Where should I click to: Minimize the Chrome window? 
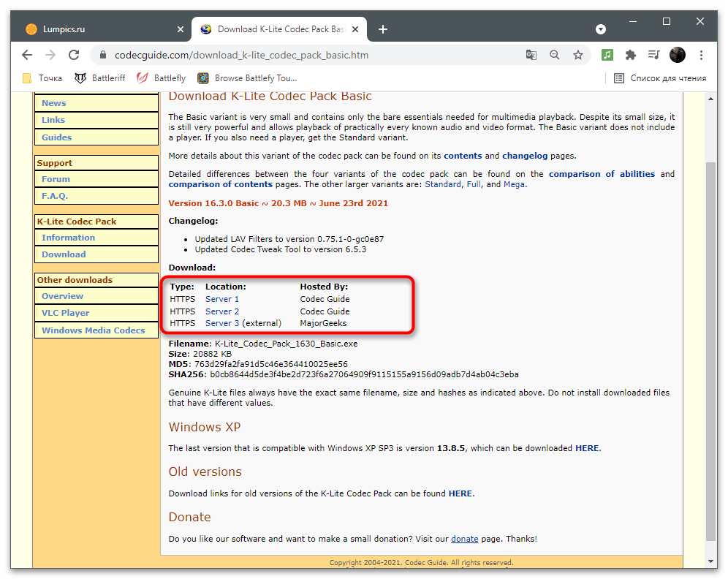click(633, 21)
